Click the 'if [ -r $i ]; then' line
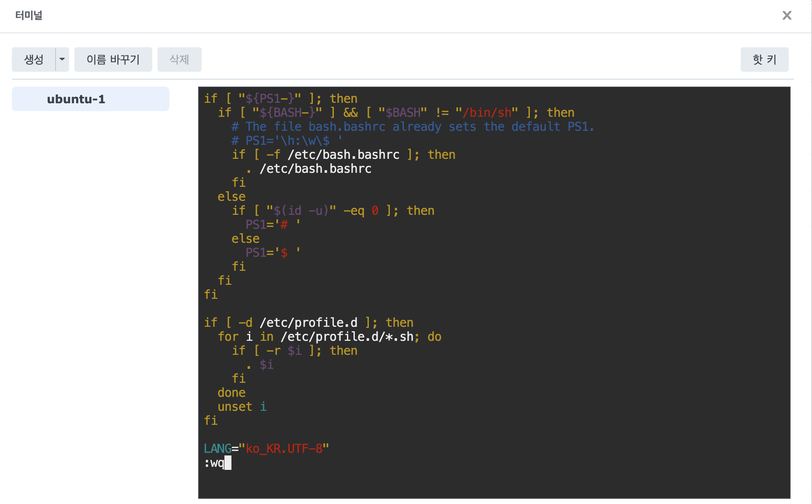This screenshot has width=812, height=504. click(294, 351)
